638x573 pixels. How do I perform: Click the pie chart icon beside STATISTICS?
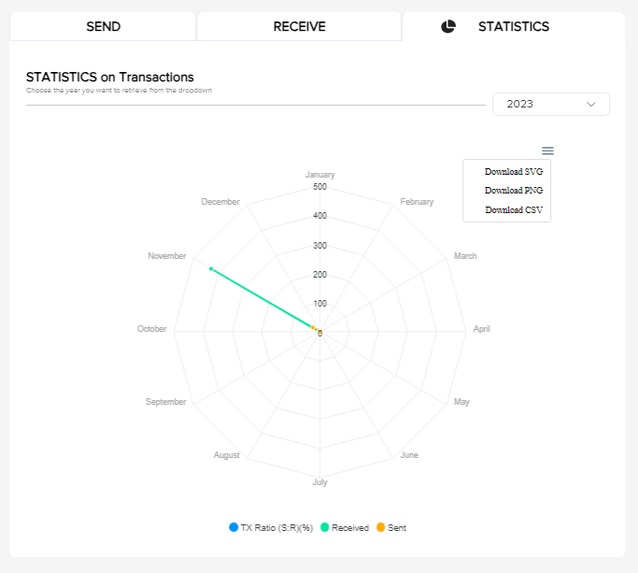pyautogui.click(x=448, y=26)
